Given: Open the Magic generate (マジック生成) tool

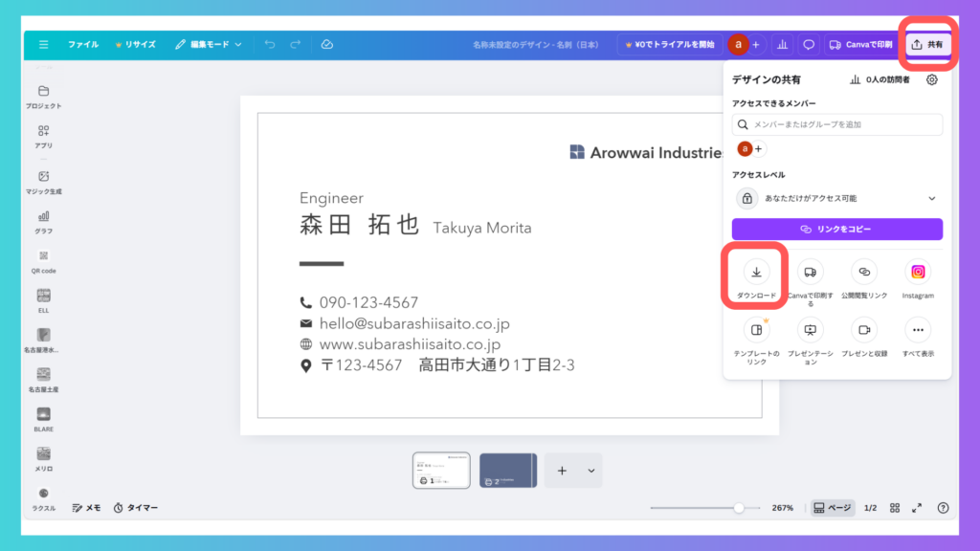Looking at the screenshot, I should (44, 177).
